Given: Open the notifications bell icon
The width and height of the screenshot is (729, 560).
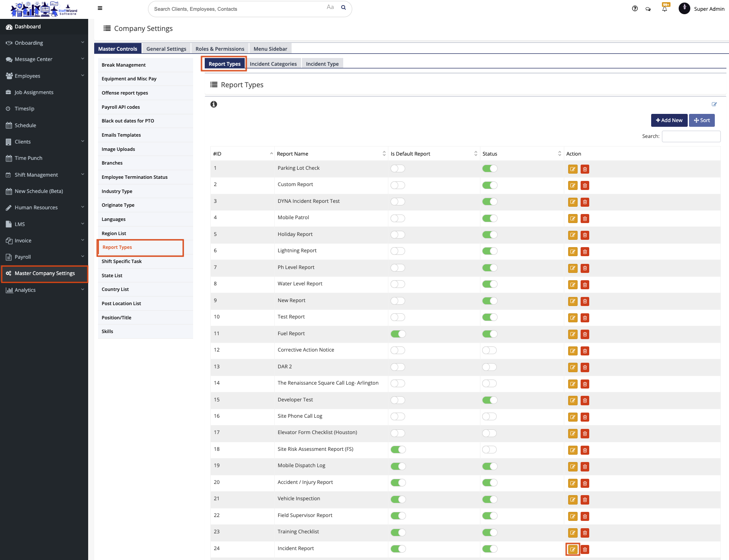Looking at the screenshot, I should (x=664, y=9).
